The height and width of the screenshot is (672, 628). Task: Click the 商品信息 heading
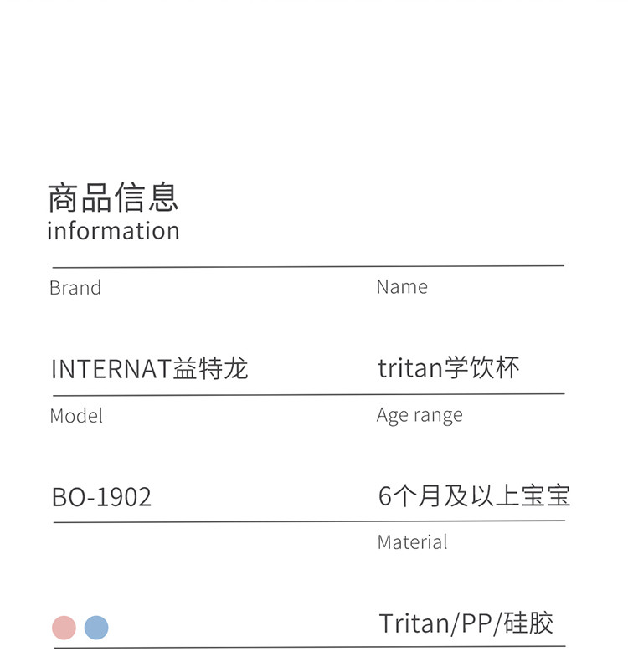pyautogui.click(x=113, y=197)
